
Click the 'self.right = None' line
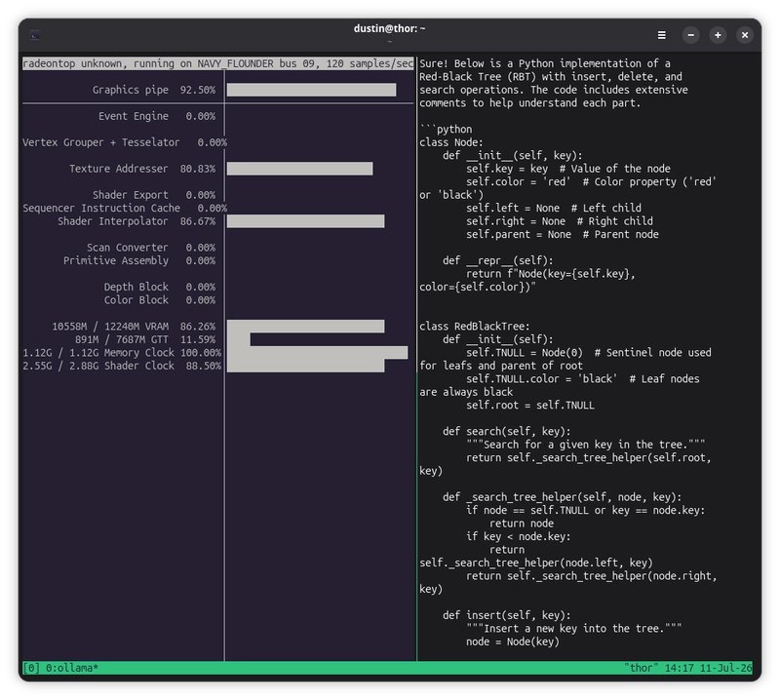coord(560,221)
